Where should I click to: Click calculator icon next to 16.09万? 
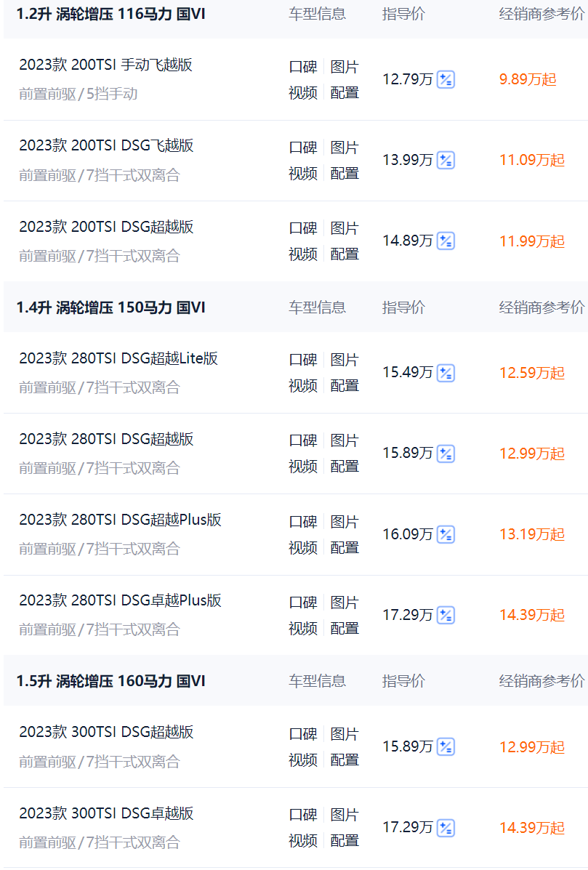[x=446, y=534]
